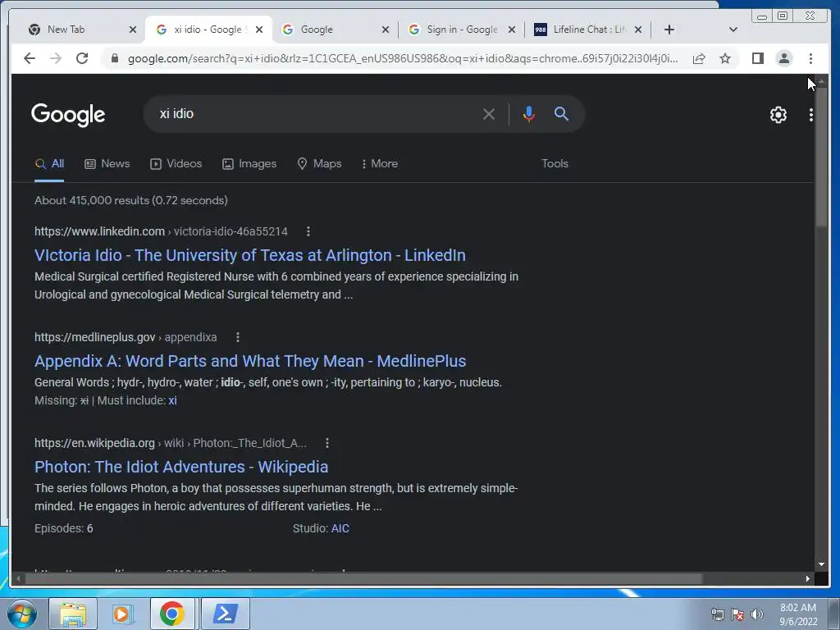Click the AIC studio link
Image resolution: width=840 pixels, height=630 pixels.
[340, 528]
